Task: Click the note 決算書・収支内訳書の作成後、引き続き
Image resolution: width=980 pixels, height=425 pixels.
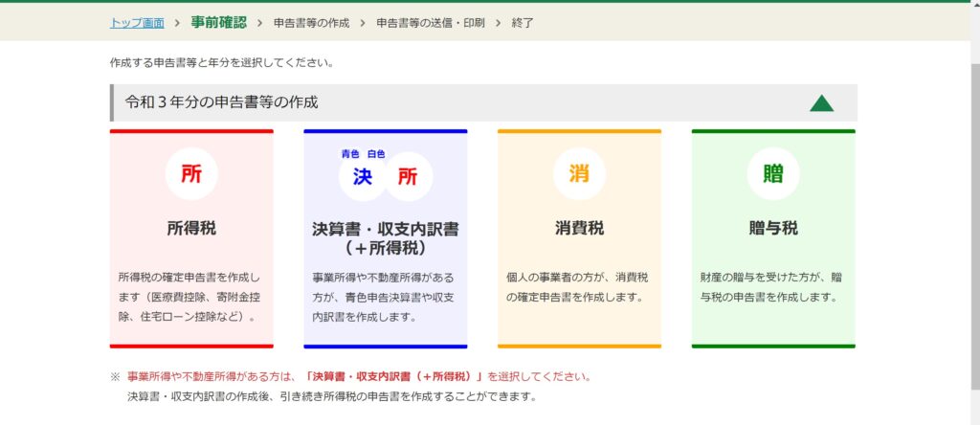Action: click(x=332, y=396)
